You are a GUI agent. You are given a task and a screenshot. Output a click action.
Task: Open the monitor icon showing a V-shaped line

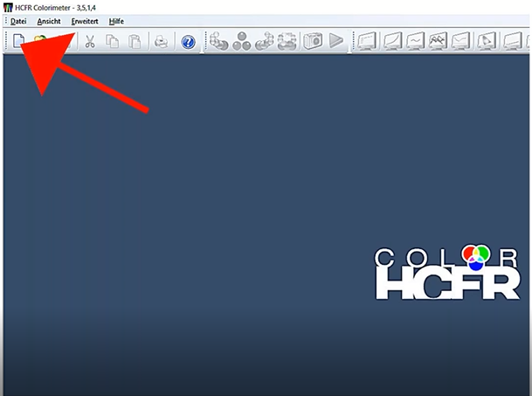tap(460, 41)
